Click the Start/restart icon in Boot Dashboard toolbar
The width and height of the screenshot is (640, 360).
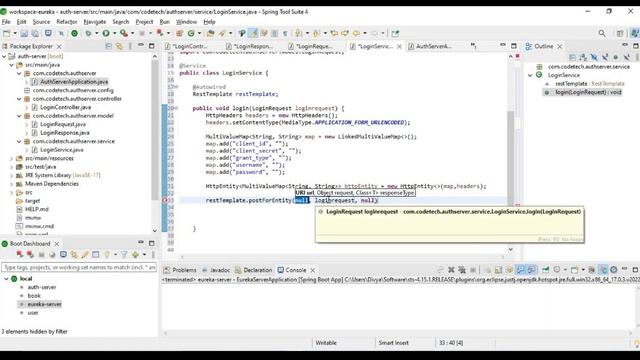20,255
